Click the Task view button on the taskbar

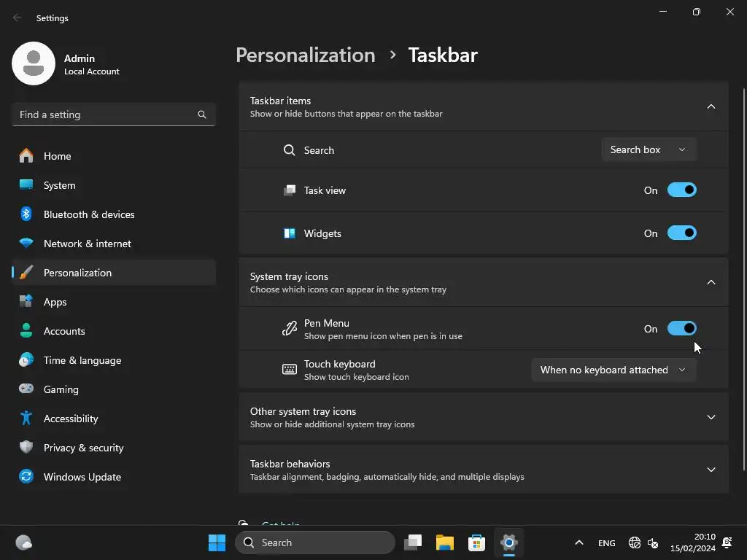[413, 542]
